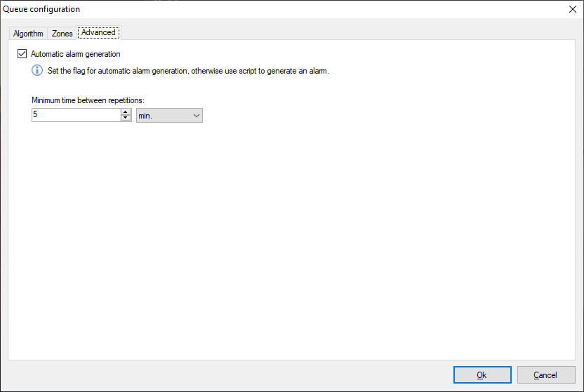Click the blue info icon beside the hint
Image resolution: width=584 pixels, height=392 pixels.
click(37, 71)
